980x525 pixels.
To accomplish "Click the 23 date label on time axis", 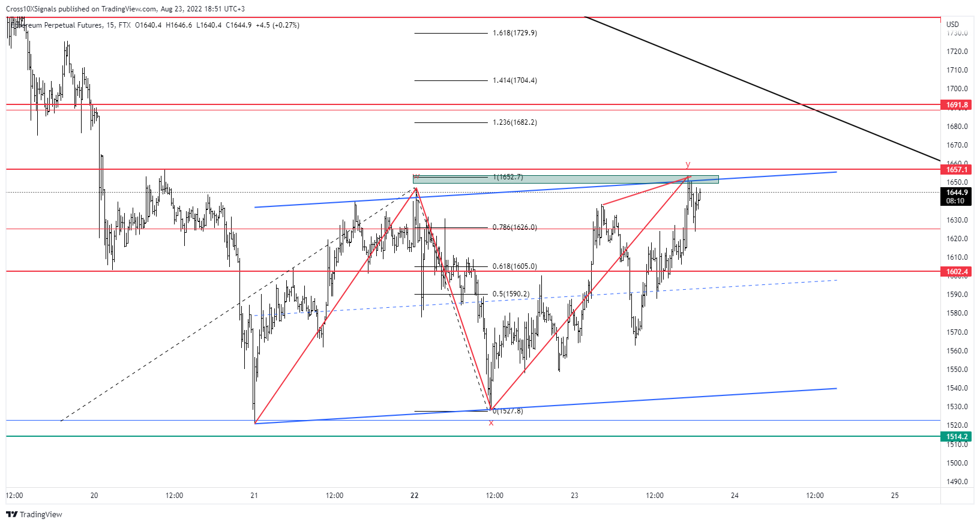I will 575,496.
